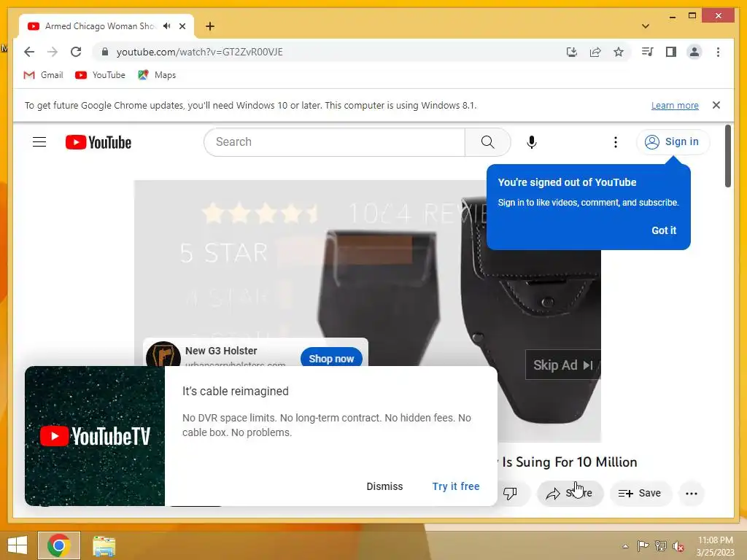Click Shop now on holster ad
The width and height of the screenshot is (747, 560).
331,358
